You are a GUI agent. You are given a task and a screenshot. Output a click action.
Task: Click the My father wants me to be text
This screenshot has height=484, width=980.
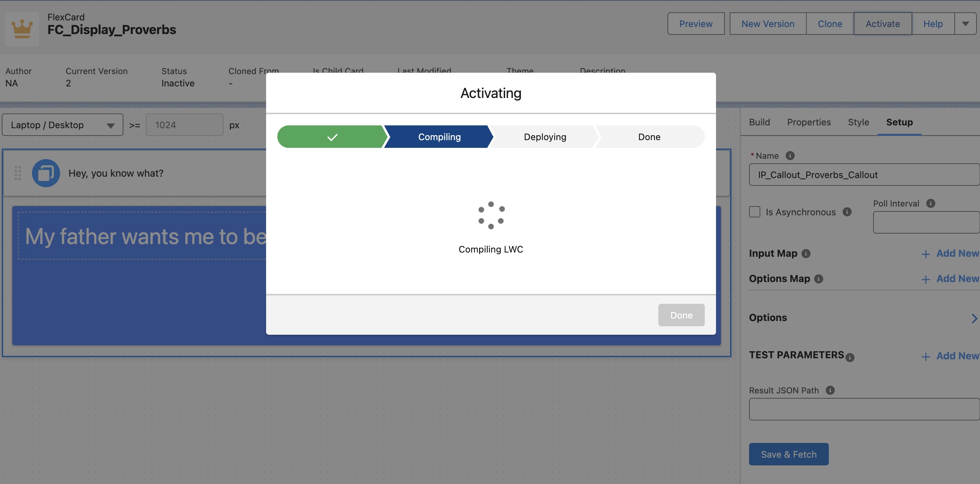coord(146,236)
